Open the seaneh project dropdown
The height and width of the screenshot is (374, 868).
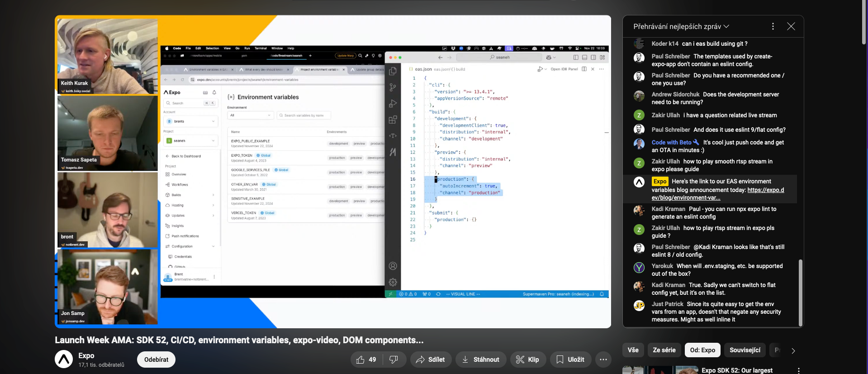tap(191, 141)
